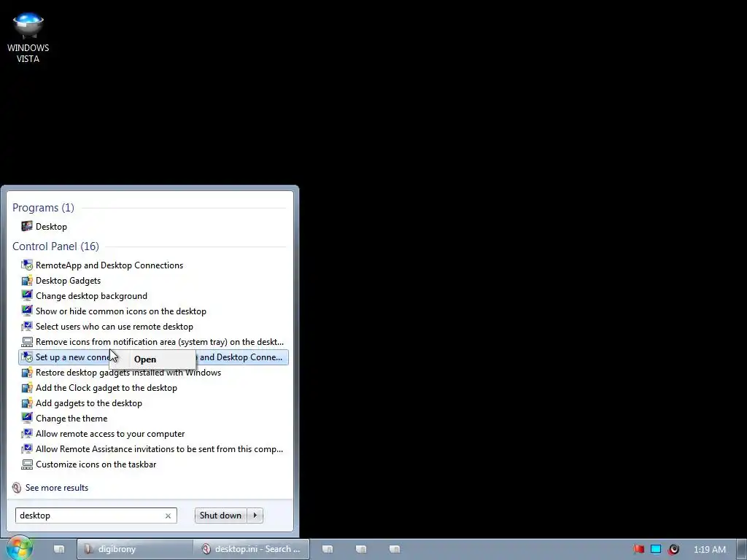Image resolution: width=747 pixels, height=560 pixels.
Task: Click the round red-black tray icon
Action: [673, 549]
